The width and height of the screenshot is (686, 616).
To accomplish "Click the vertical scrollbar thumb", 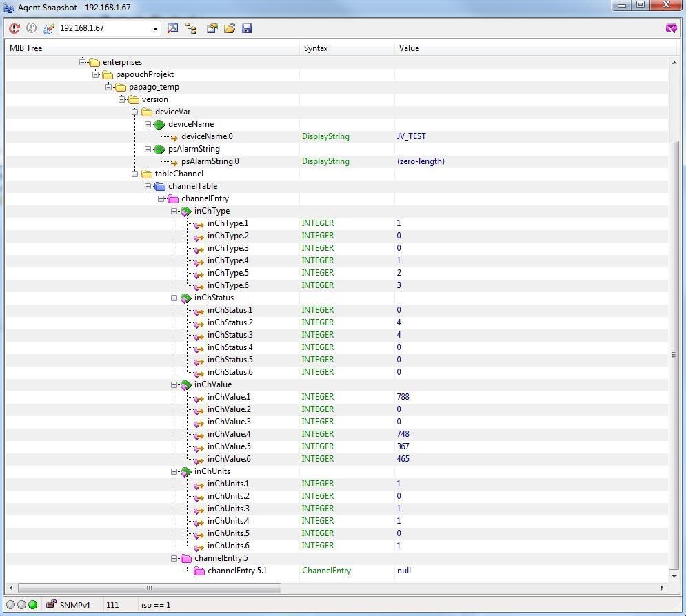I will tap(674, 355).
